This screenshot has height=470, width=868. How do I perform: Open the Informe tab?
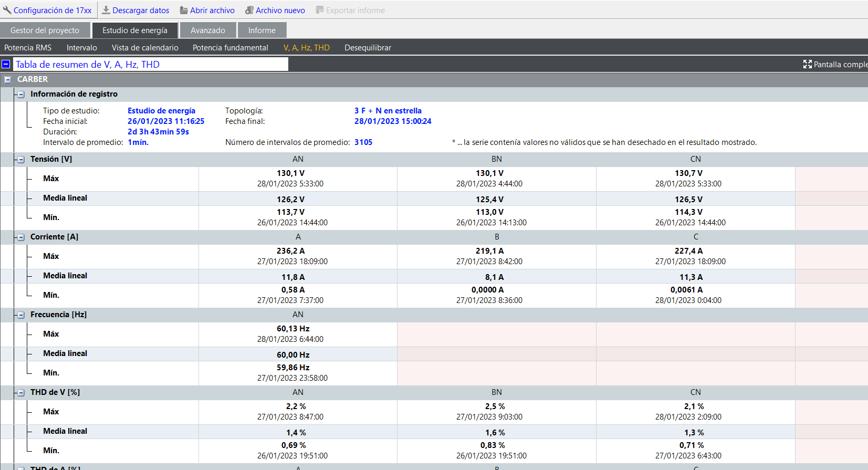click(262, 30)
